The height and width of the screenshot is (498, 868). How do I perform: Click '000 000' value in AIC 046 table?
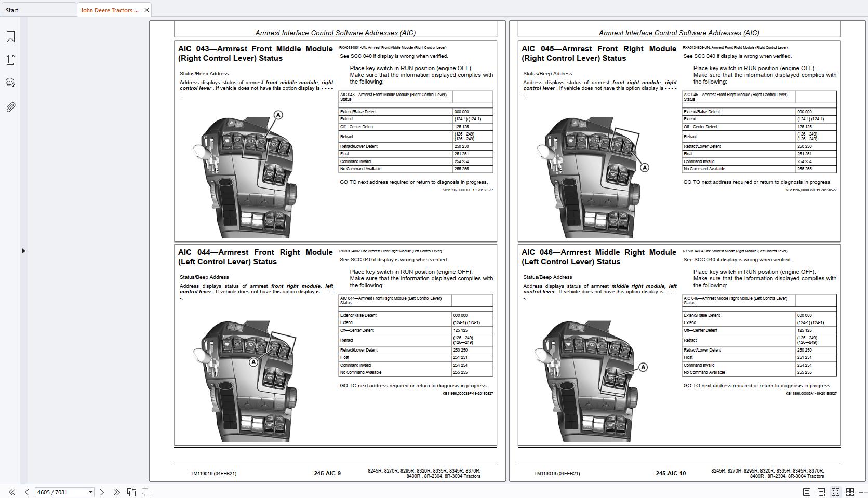[805, 315]
